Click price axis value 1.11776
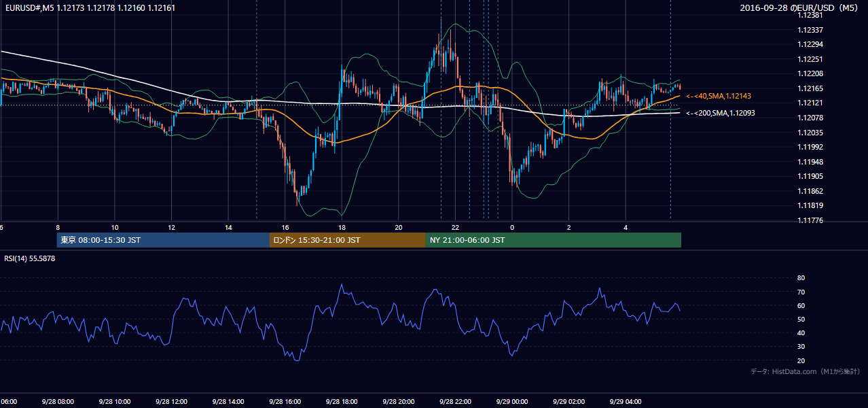Screen dimensions: 868x408 (810, 220)
